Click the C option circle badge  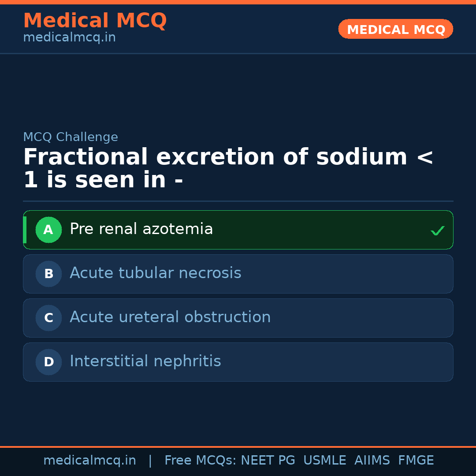(48, 318)
